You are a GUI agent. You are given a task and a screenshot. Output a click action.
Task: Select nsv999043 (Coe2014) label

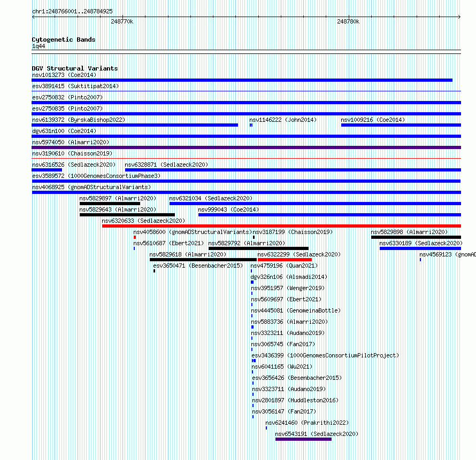(x=228, y=209)
